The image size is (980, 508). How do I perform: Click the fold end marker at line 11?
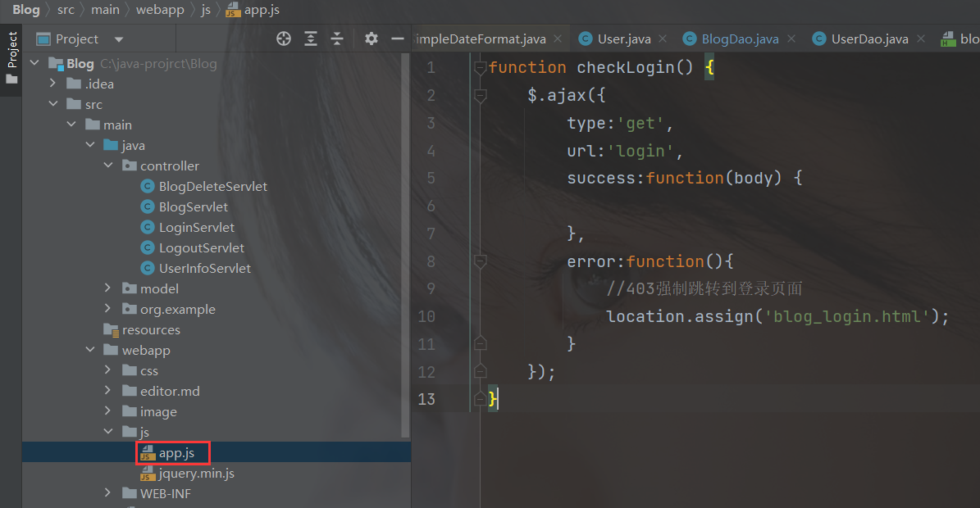point(480,343)
